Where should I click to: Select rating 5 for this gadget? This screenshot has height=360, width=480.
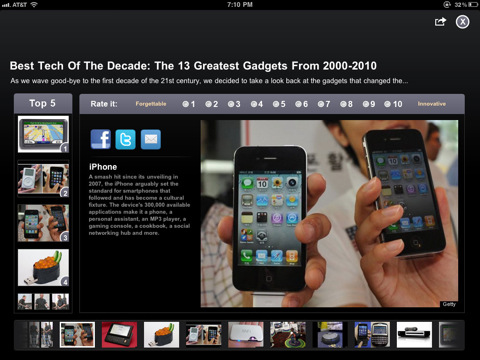click(x=279, y=104)
